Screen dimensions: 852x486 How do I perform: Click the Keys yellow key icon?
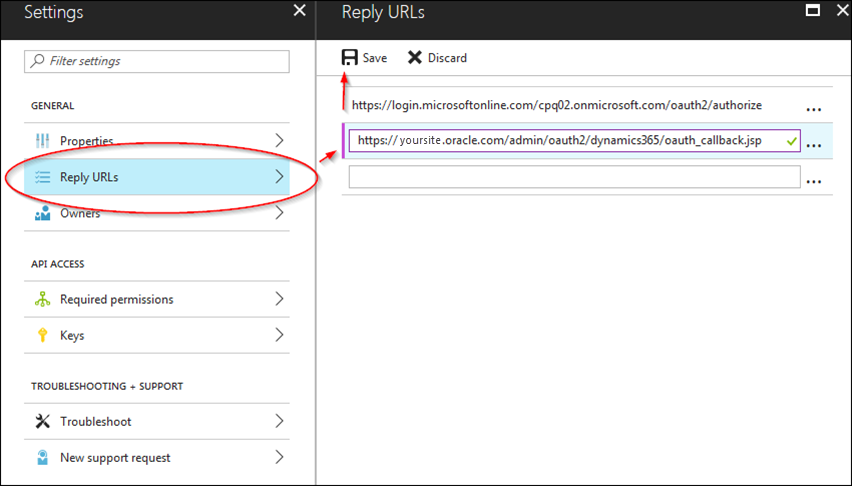click(x=42, y=335)
